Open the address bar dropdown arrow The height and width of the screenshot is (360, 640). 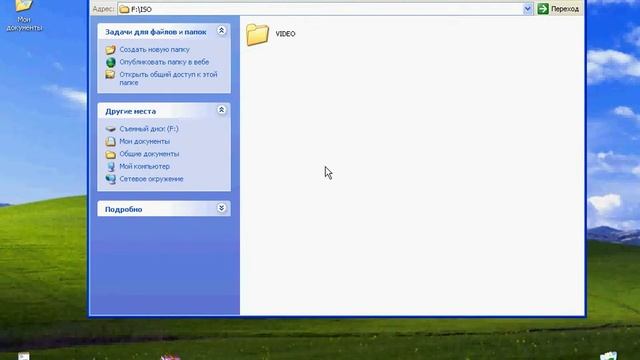(x=528, y=9)
